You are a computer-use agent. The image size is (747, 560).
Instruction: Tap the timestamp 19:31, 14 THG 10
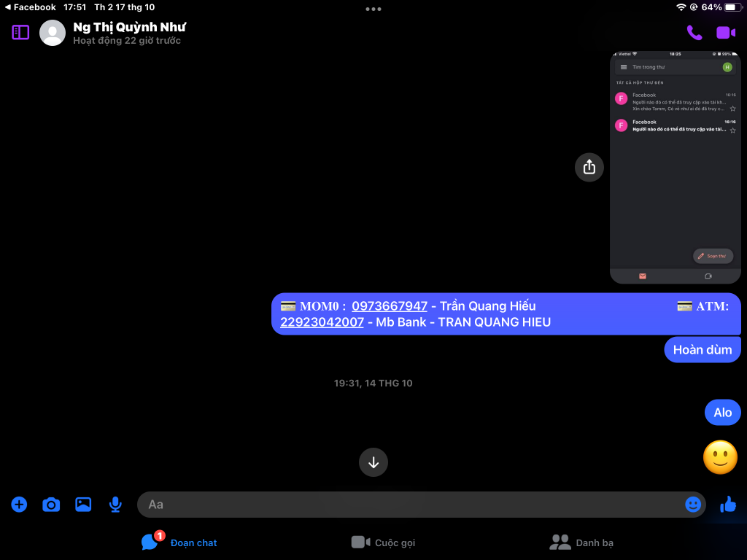pyautogui.click(x=373, y=383)
